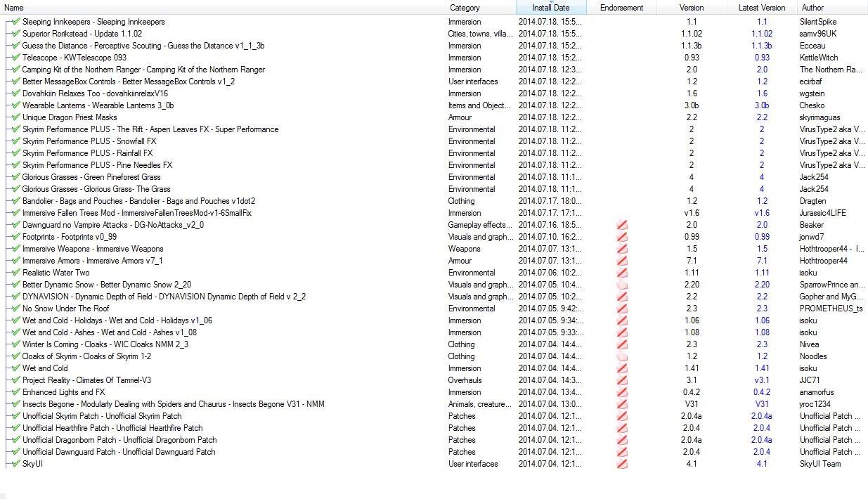Viewport: 868px width, 499px height.
Task: Select Skyrim Performance PLUS - Pine Needles FX
Action: [x=97, y=165]
